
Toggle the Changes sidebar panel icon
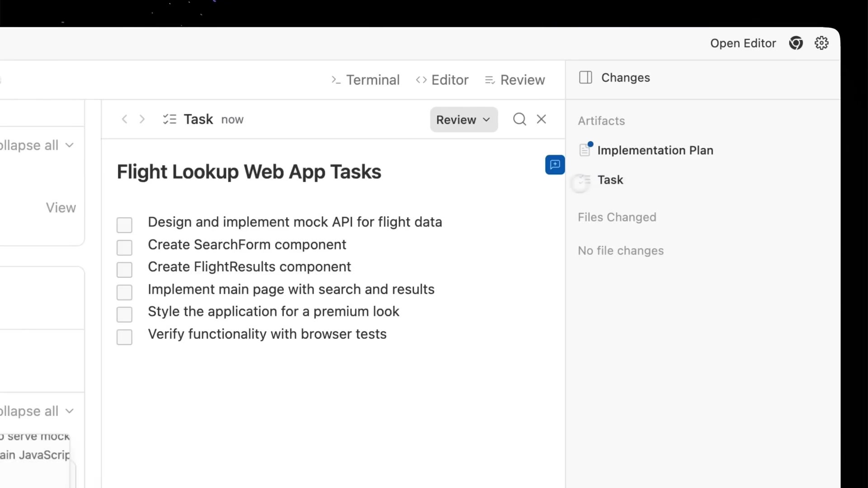(x=585, y=78)
